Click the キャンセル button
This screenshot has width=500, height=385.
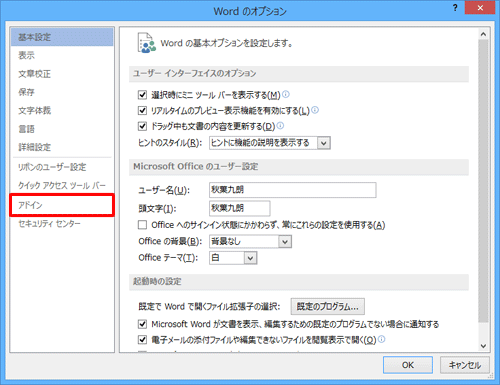tap(465, 365)
